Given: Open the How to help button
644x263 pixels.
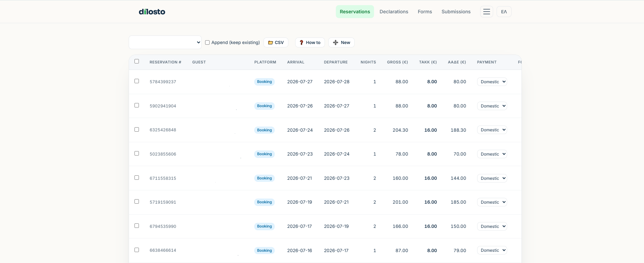Looking at the screenshot, I should [x=310, y=43].
